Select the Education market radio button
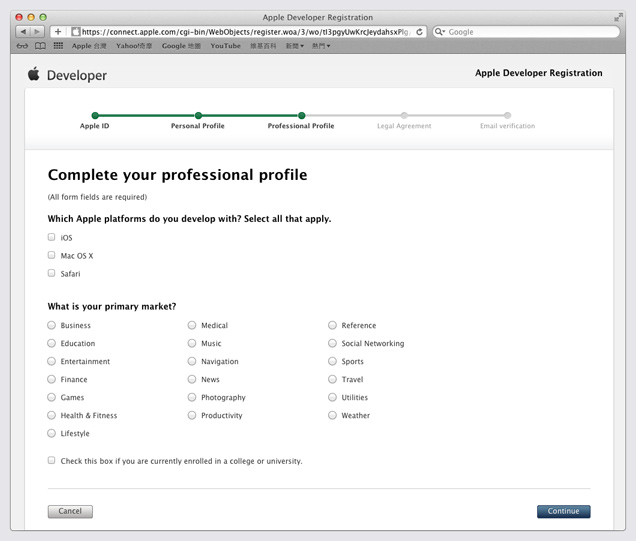The height and width of the screenshot is (541, 636). (x=52, y=343)
